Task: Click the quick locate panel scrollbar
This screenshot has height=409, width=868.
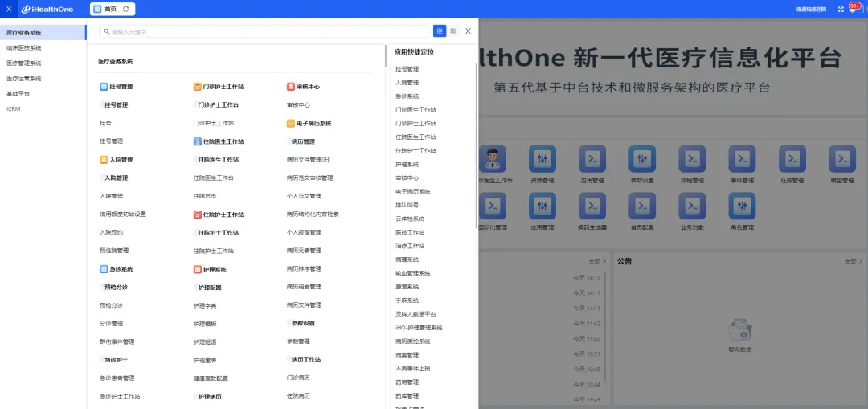Action: 476,146
